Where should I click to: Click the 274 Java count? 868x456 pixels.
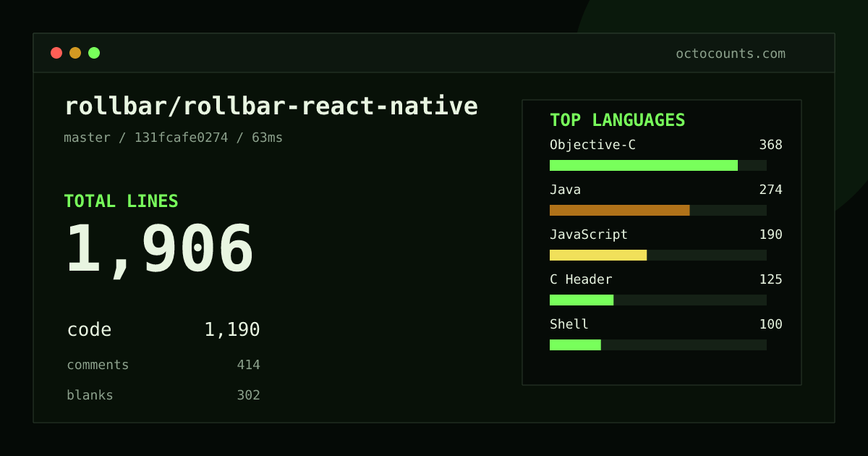[x=770, y=190]
